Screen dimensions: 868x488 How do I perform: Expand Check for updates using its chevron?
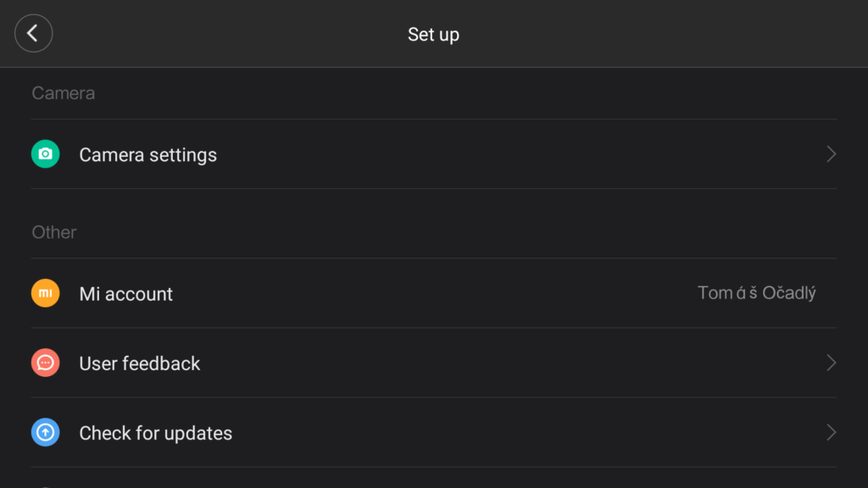831,432
